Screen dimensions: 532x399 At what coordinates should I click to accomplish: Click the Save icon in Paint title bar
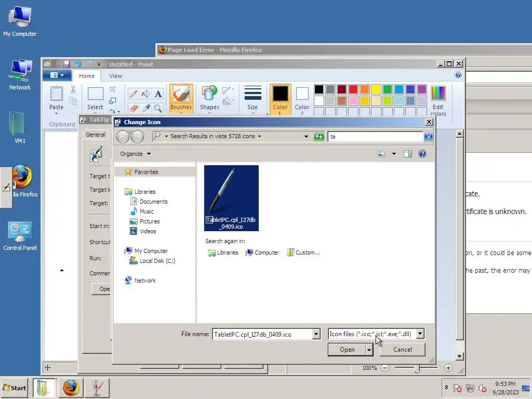(x=66, y=64)
